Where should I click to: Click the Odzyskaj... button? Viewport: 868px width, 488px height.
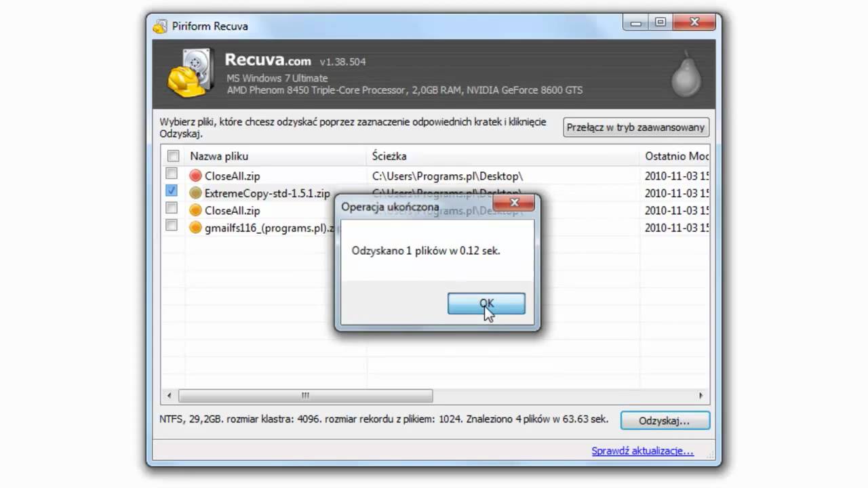click(665, 421)
